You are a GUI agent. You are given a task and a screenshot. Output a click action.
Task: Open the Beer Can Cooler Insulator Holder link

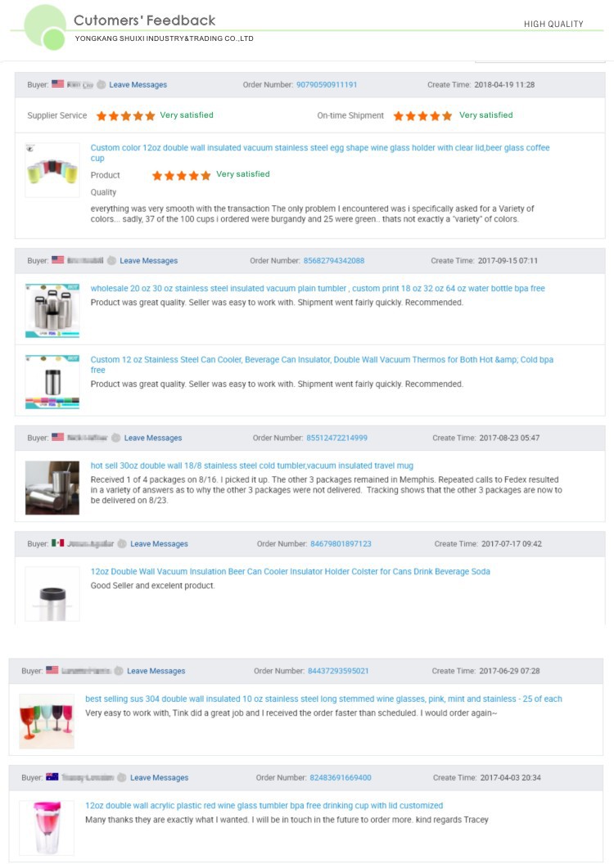(x=290, y=571)
